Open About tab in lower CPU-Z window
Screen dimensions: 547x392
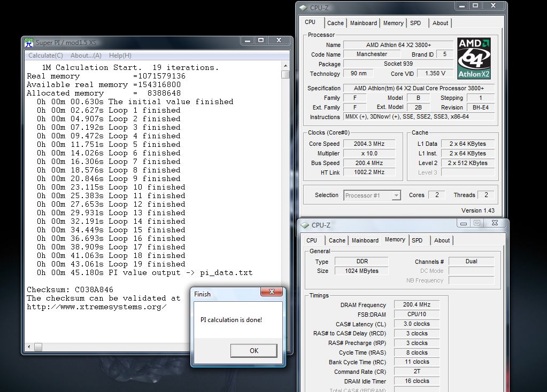point(442,240)
